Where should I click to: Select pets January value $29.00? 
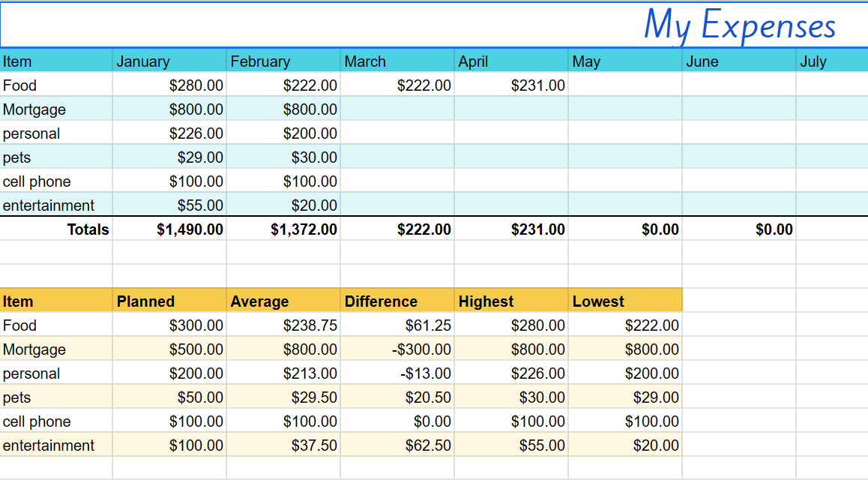click(169, 157)
